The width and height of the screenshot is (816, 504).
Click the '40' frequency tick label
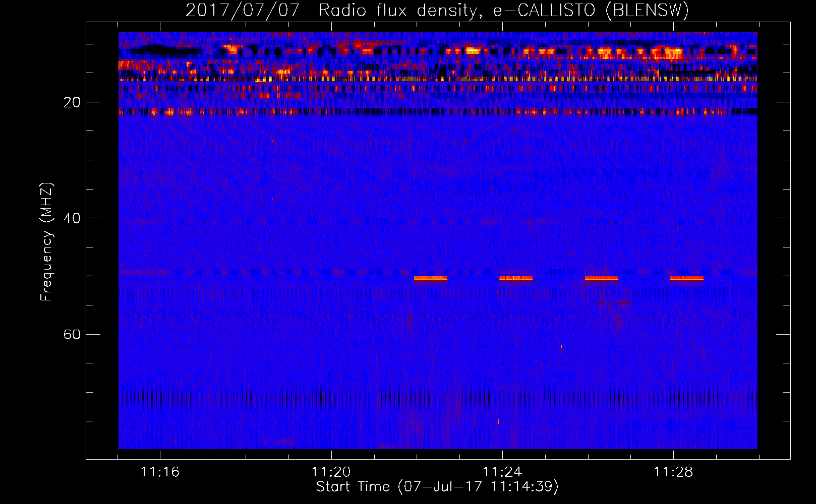tap(72, 218)
